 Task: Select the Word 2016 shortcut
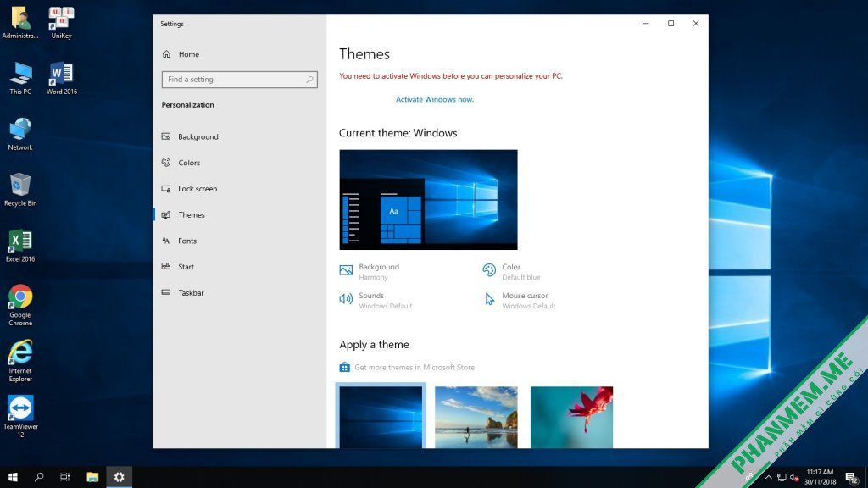pos(61,79)
